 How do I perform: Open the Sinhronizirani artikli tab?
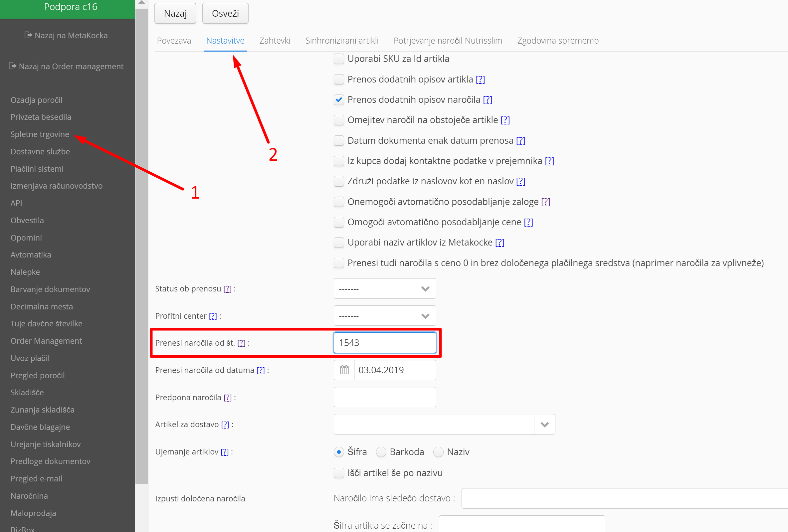click(342, 41)
